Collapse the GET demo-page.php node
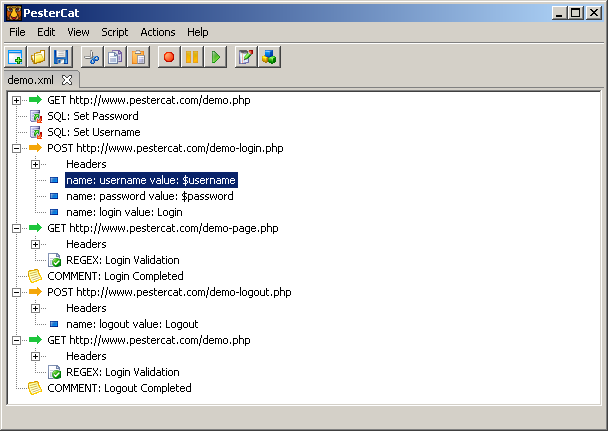 (x=16, y=228)
